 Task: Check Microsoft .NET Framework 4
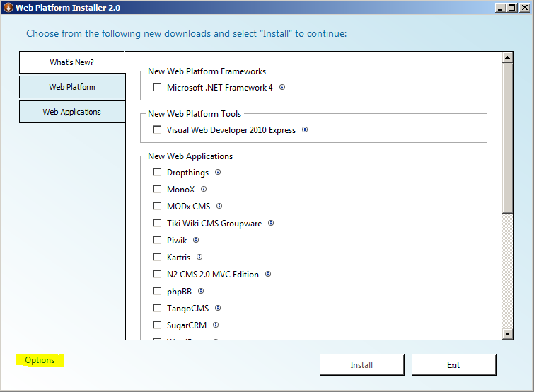click(157, 87)
